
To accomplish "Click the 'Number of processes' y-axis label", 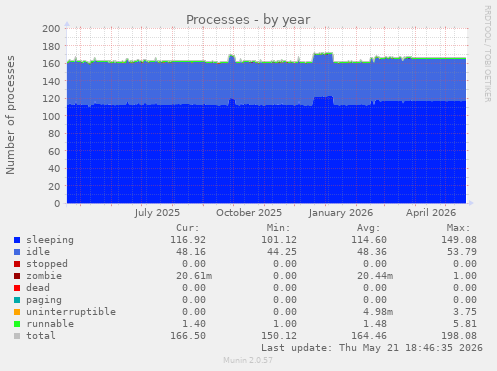I will click(x=10, y=115).
